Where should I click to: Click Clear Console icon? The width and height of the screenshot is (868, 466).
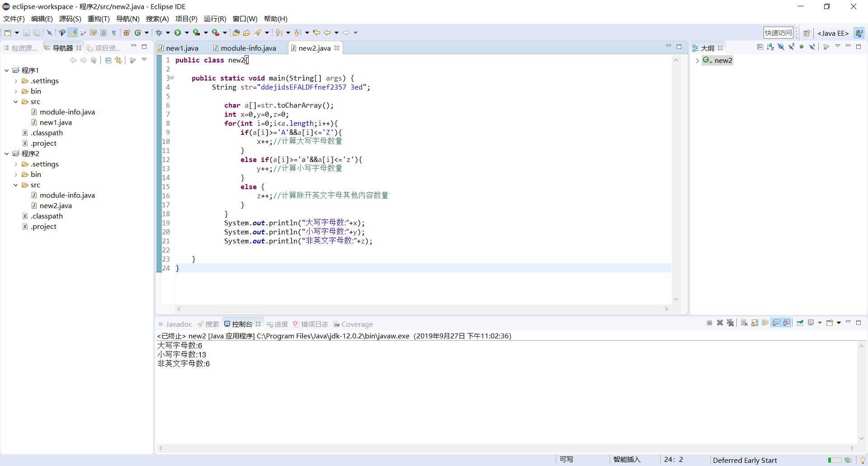(x=744, y=323)
